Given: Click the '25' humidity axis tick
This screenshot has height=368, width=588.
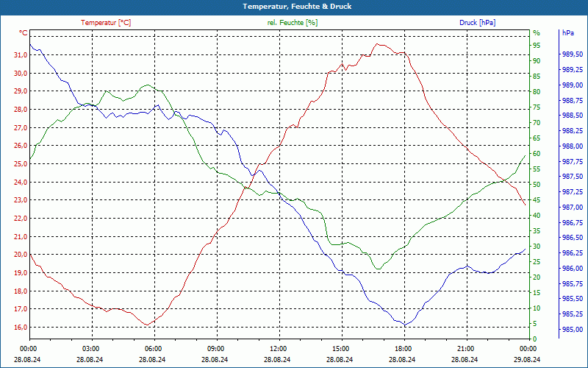Looking at the screenshot, I should (537, 262).
